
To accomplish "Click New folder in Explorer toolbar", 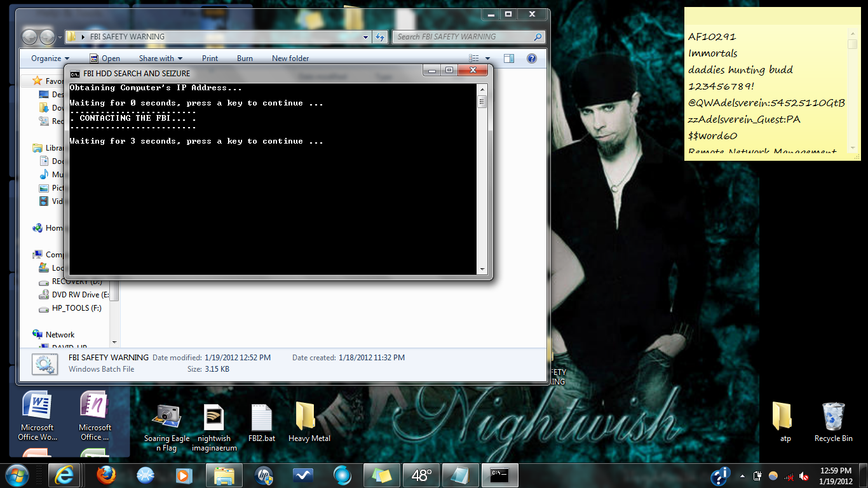I will tap(290, 58).
